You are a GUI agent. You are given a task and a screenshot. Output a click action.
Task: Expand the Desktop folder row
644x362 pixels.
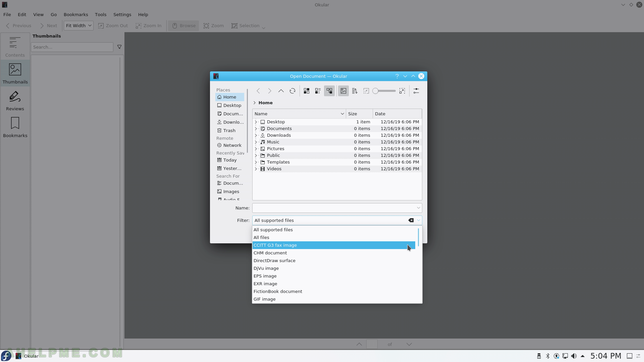[256, 122]
